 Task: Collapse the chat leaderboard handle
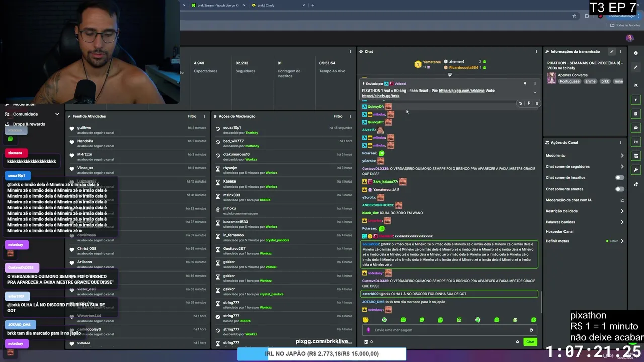tap(450, 75)
